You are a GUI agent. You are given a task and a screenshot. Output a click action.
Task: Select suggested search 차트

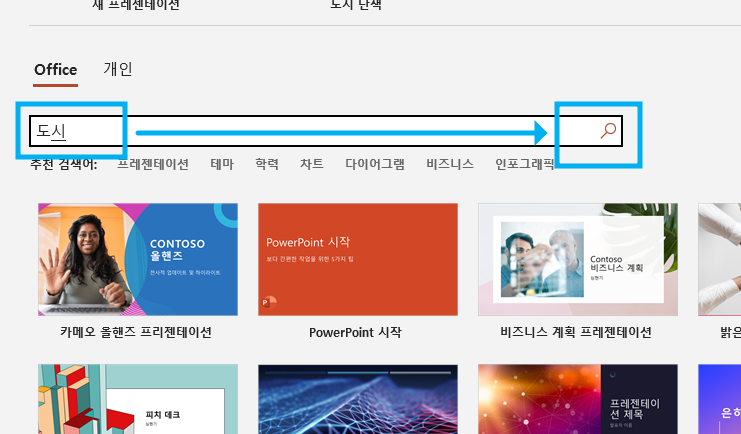click(x=312, y=164)
